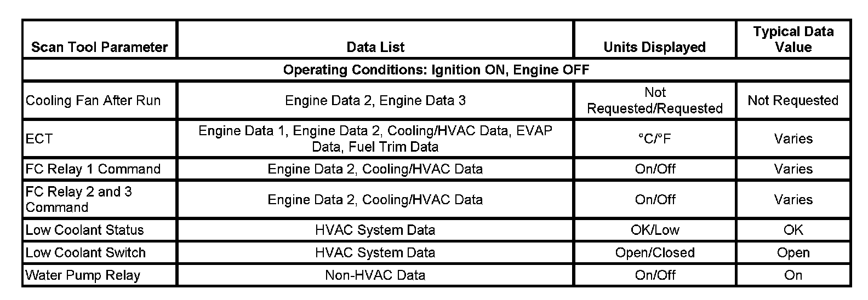Image resolution: width=868 pixels, height=300 pixels.
Task: Select the Cooling Fan After Run cell
Action: (x=93, y=101)
